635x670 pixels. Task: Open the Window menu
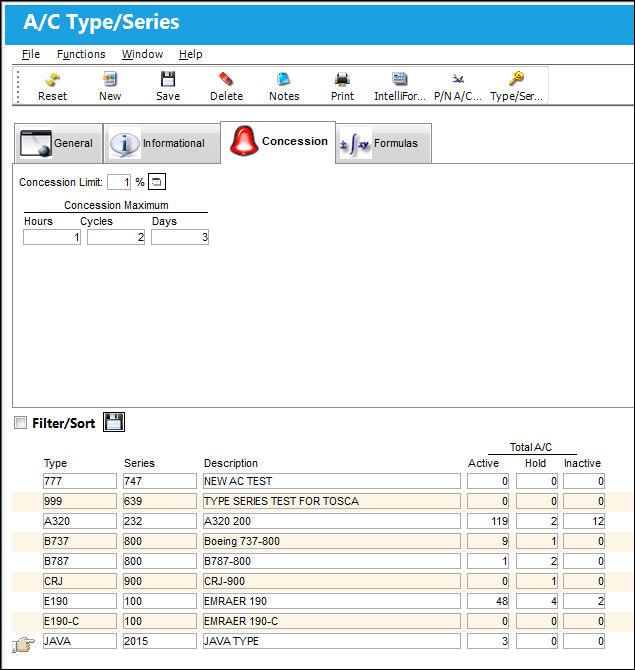142,54
